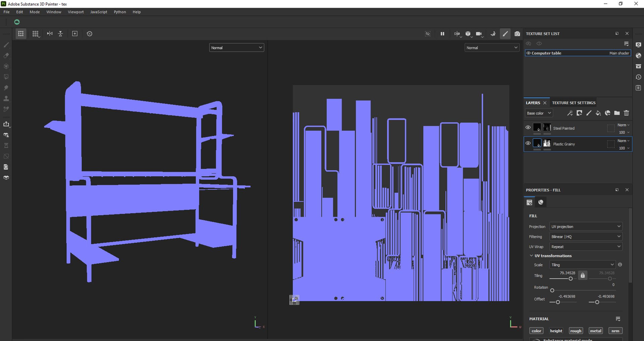Image resolution: width=644 pixels, height=341 pixels.
Task: Open the Viewport menu
Action: pyautogui.click(x=76, y=12)
